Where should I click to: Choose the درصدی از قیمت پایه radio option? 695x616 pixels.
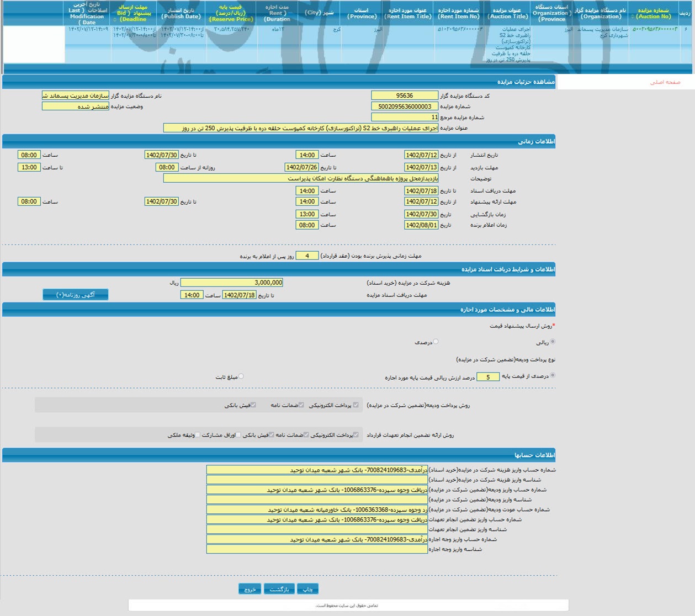pos(553,375)
